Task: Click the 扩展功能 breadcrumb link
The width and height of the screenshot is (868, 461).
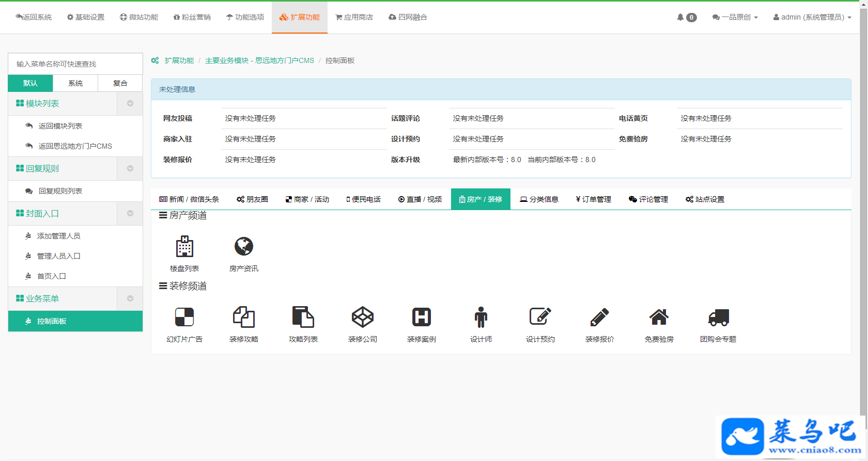Action: click(x=179, y=60)
